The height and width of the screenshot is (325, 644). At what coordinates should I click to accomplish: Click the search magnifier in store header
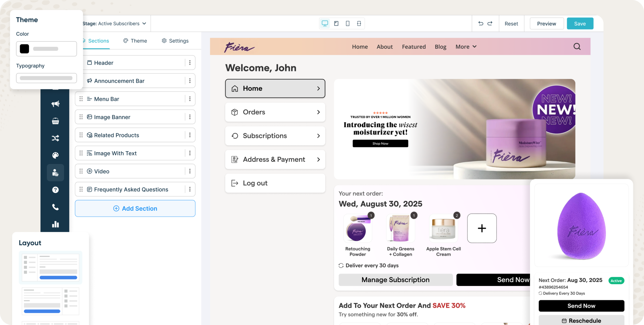click(x=577, y=47)
